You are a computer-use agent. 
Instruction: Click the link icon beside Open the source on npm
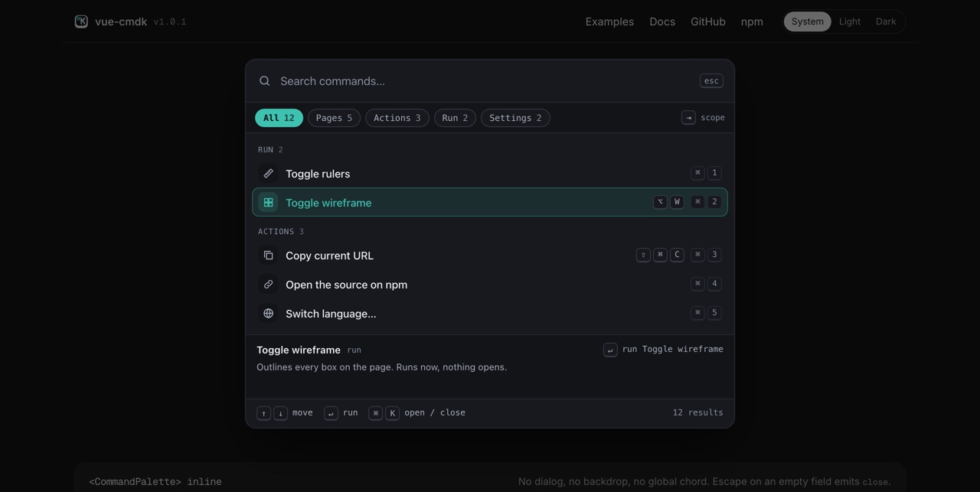tap(268, 285)
